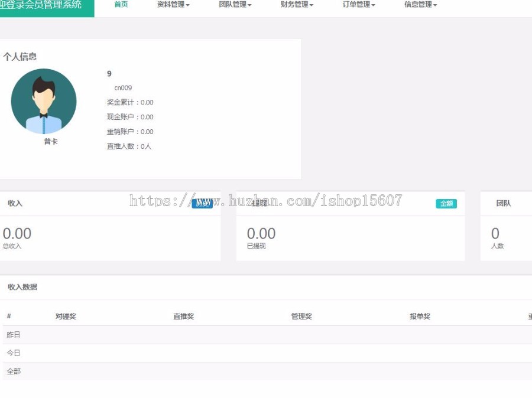Click the 重销账户：0.00 line
The height and width of the screenshot is (398, 532).
(x=130, y=132)
